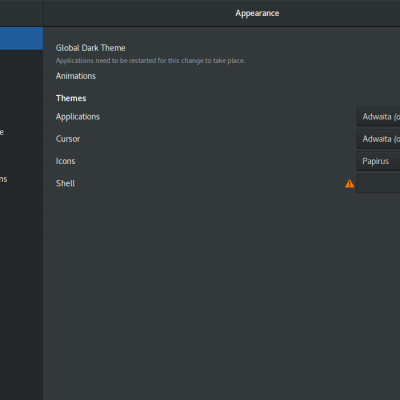The width and height of the screenshot is (400, 400).
Task: Click the Cursor theme row label
Action: 68,139
